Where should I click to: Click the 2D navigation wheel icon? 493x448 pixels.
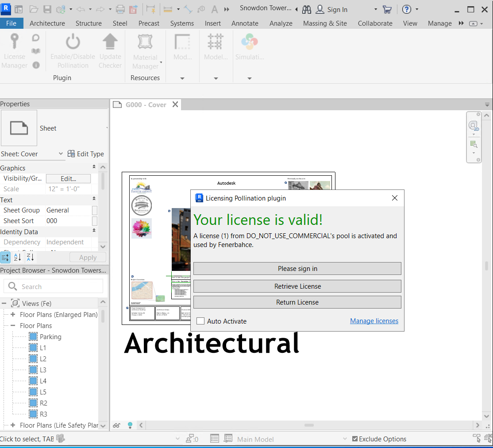coord(474,126)
